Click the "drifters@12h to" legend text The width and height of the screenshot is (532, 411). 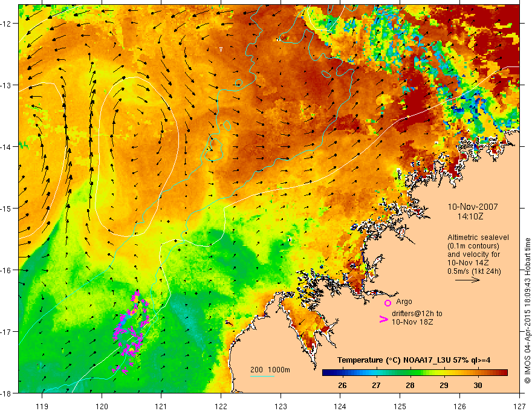[x=417, y=314]
